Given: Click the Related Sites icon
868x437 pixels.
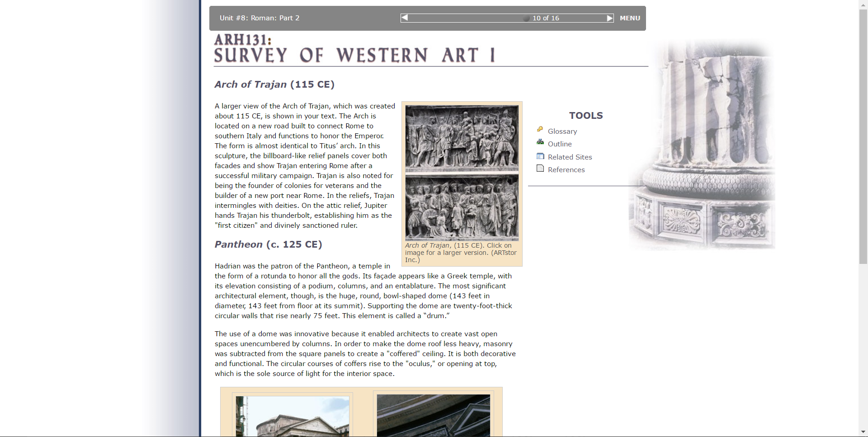Looking at the screenshot, I should 540,156.
